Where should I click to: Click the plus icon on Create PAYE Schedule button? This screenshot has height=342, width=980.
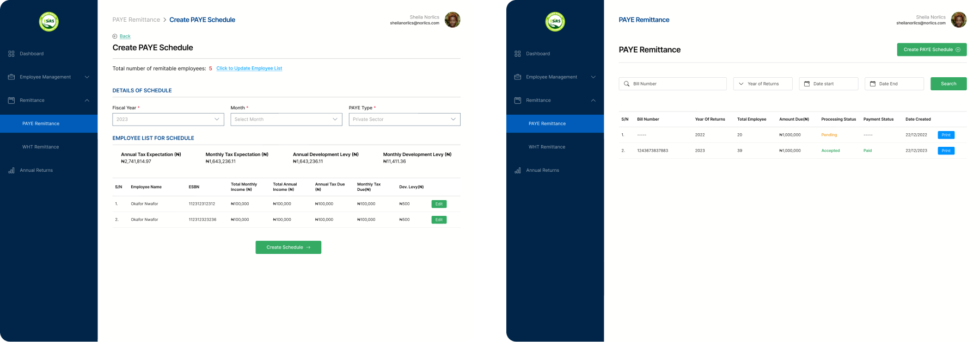coord(958,49)
